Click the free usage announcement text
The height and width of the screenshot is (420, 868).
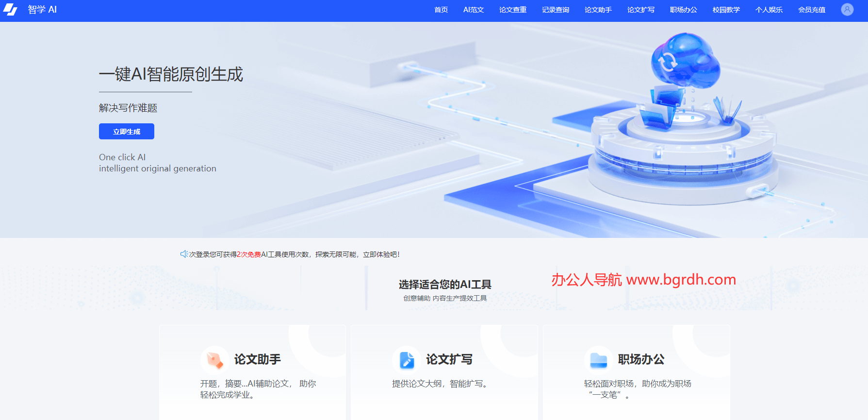click(x=294, y=254)
